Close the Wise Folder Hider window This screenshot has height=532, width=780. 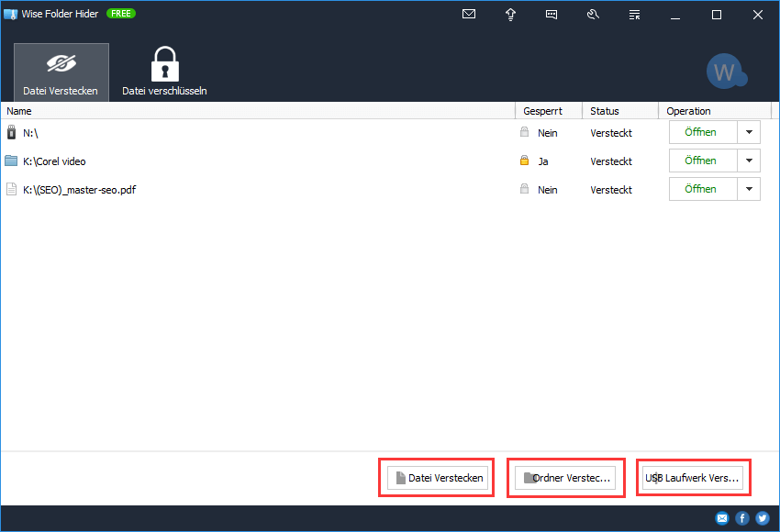click(758, 15)
